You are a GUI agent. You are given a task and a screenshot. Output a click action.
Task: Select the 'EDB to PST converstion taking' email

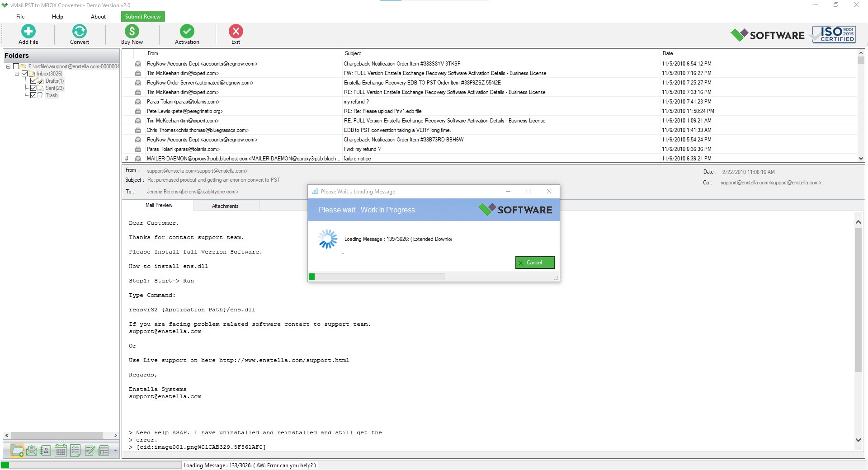490,130
